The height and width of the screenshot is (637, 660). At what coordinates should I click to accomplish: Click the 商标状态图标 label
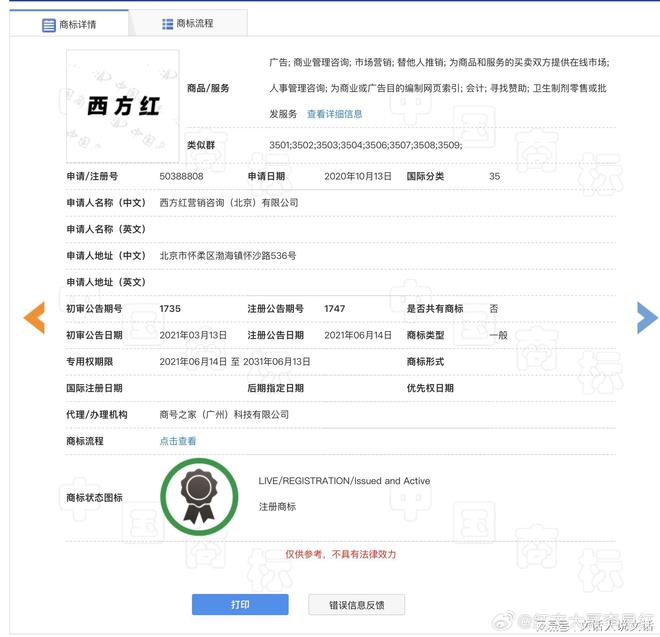point(94,498)
